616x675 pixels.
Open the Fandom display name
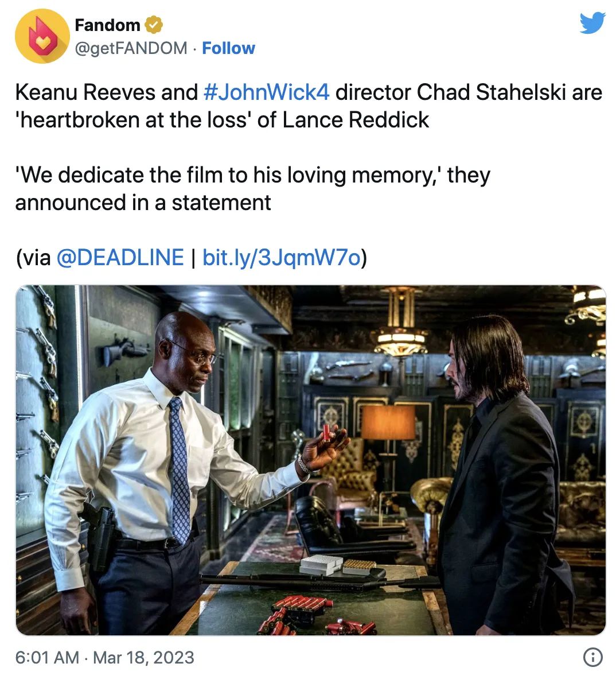[108, 25]
